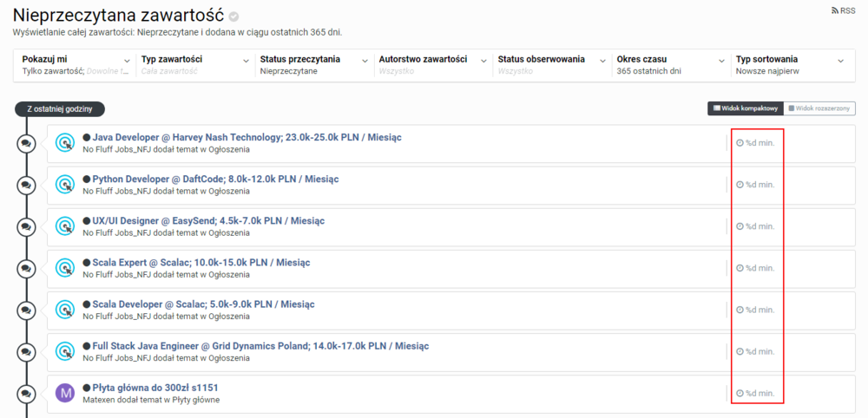Click the %d min. timestamp on Python Developer row

pos(756,185)
